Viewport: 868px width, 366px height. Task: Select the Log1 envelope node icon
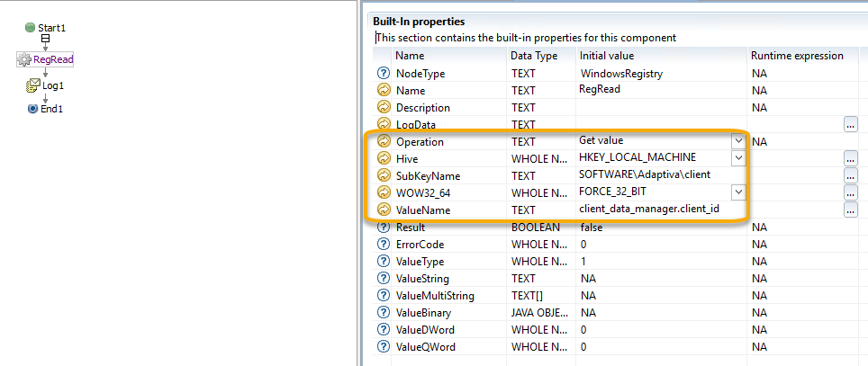(33, 85)
